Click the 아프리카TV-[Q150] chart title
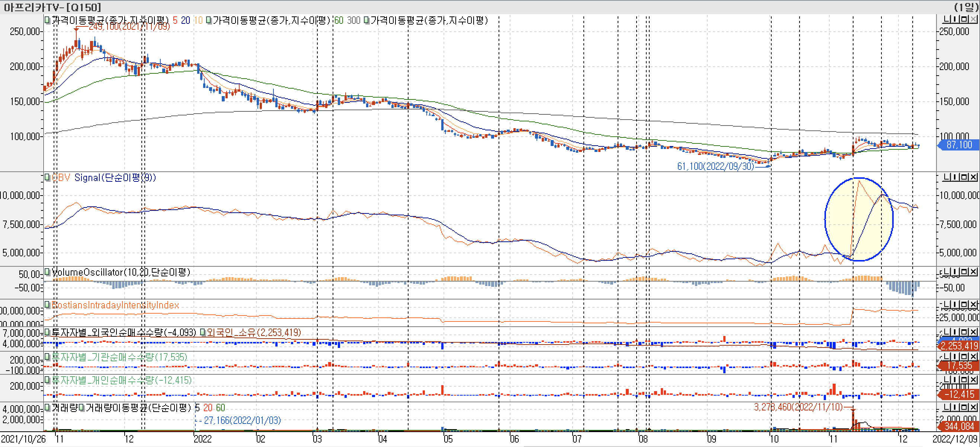Viewport: 980px width, 447px height. point(52,7)
